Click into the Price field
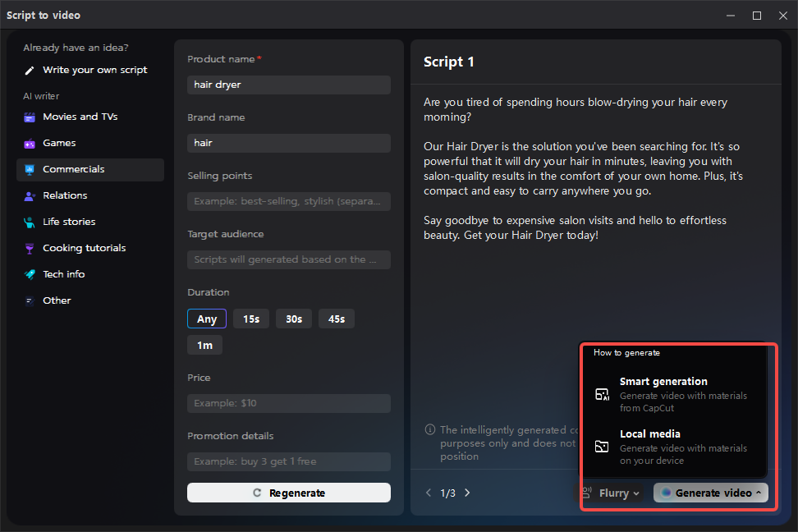The width and height of the screenshot is (798, 532). tap(288, 404)
